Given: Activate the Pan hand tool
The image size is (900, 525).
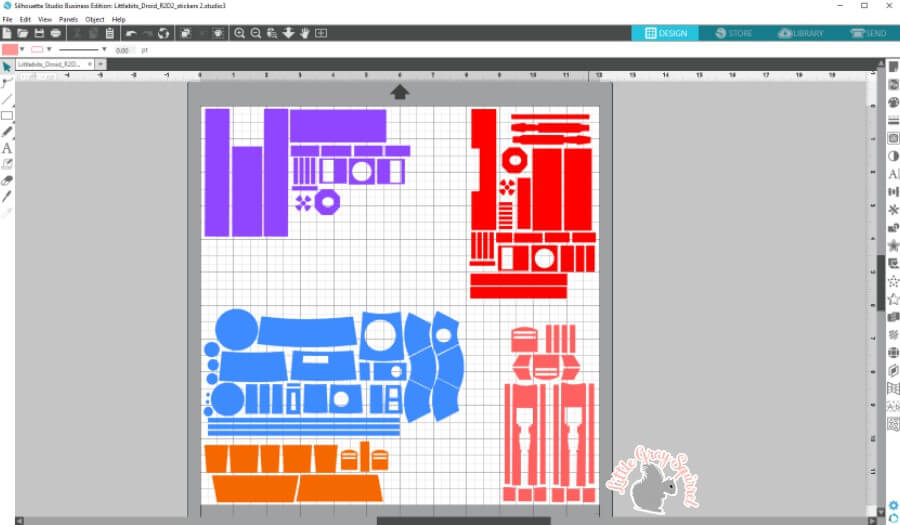Looking at the screenshot, I should point(304,33).
